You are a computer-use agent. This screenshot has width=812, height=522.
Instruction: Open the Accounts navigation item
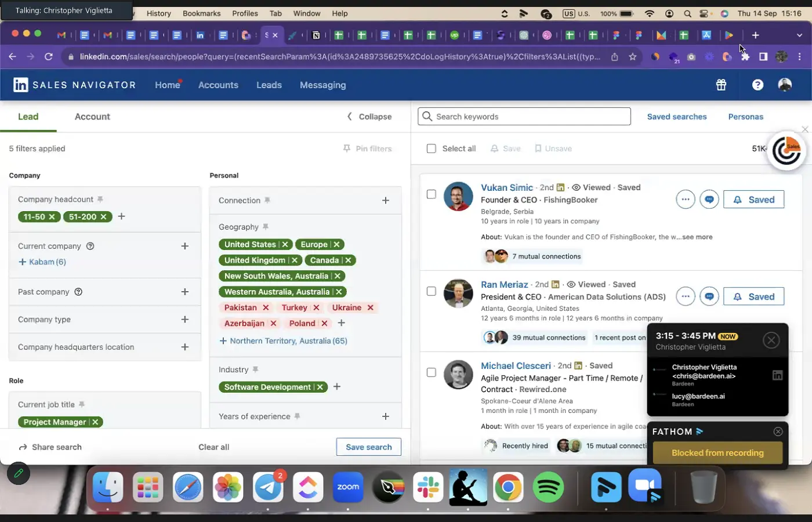[218, 85]
